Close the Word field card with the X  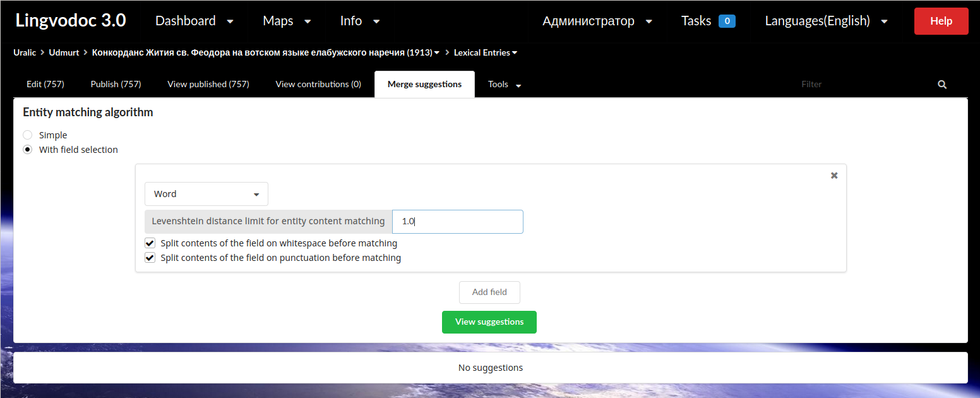pyautogui.click(x=834, y=175)
